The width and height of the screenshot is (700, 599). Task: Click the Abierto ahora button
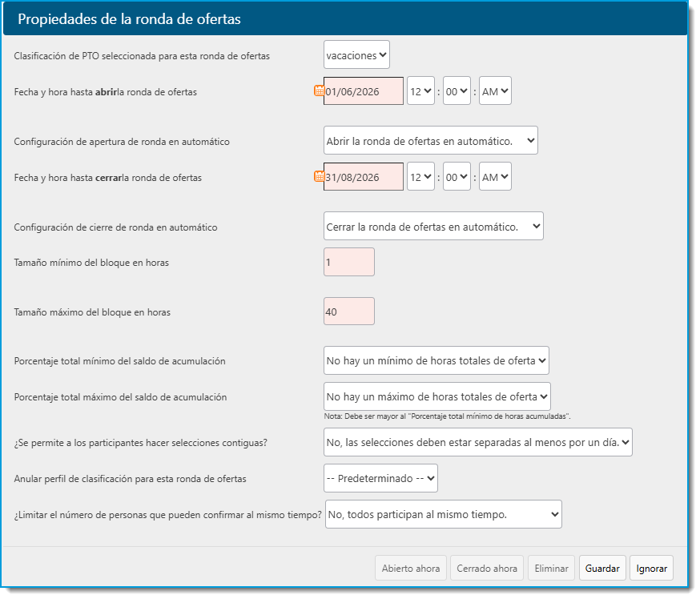[x=410, y=569]
